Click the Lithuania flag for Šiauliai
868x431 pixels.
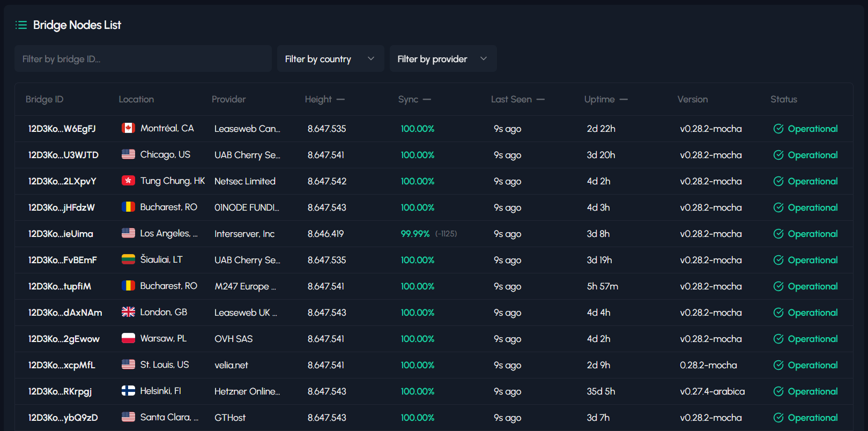[x=128, y=259]
